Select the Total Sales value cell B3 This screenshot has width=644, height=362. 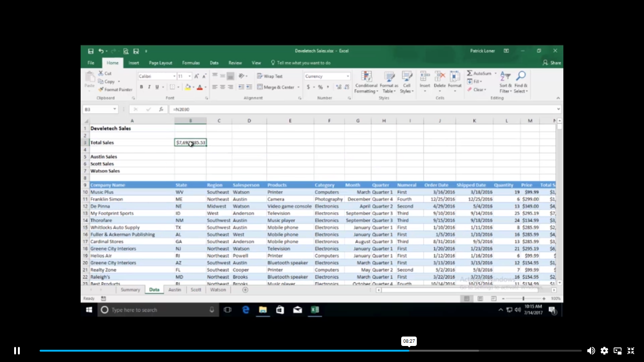pos(190,142)
